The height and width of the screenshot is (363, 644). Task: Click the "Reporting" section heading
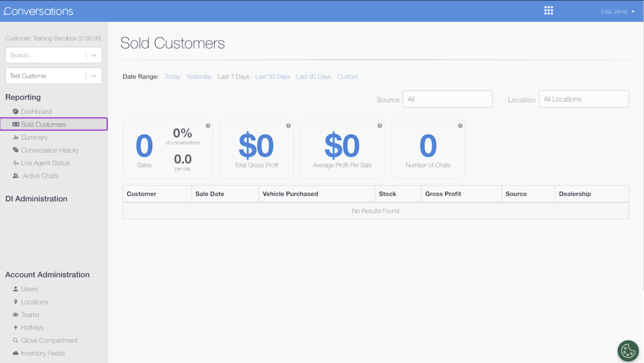[x=23, y=97]
